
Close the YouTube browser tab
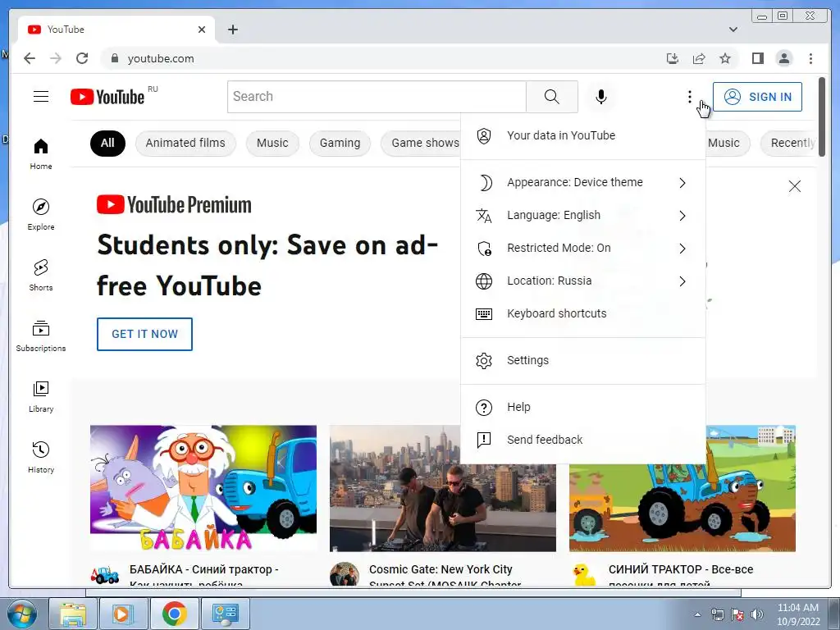(x=202, y=30)
